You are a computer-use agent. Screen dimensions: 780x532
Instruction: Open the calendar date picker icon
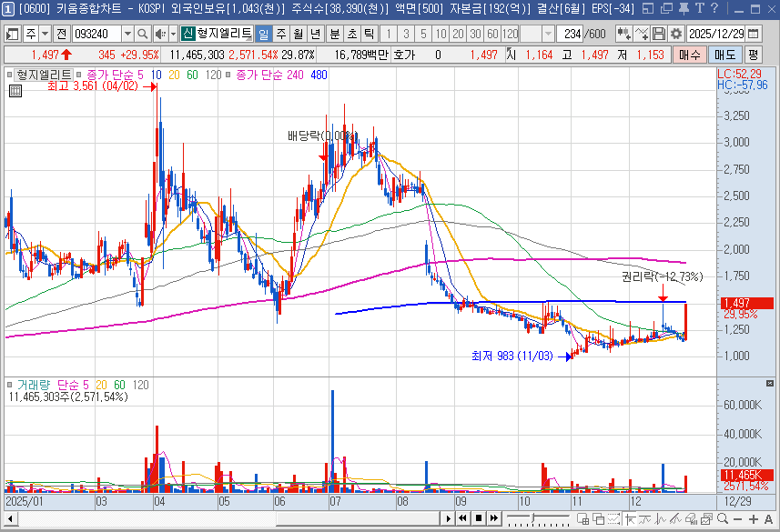[x=754, y=34]
